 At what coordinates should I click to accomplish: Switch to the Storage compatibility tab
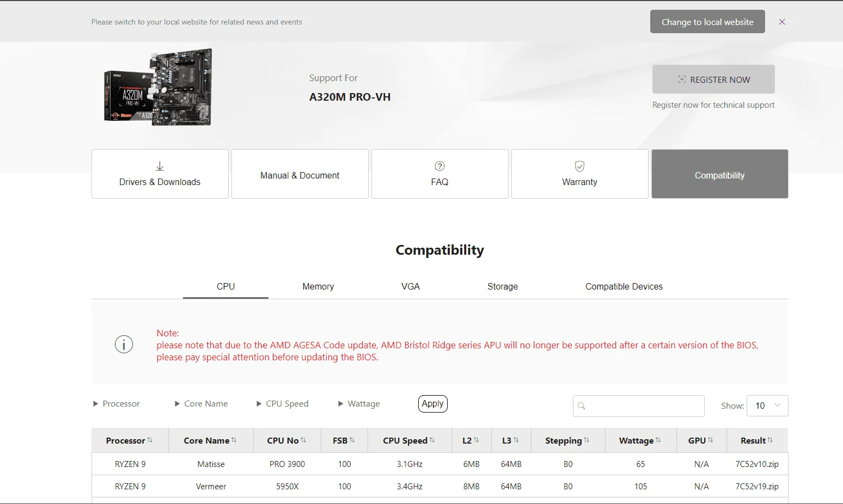[x=503, y=286]
